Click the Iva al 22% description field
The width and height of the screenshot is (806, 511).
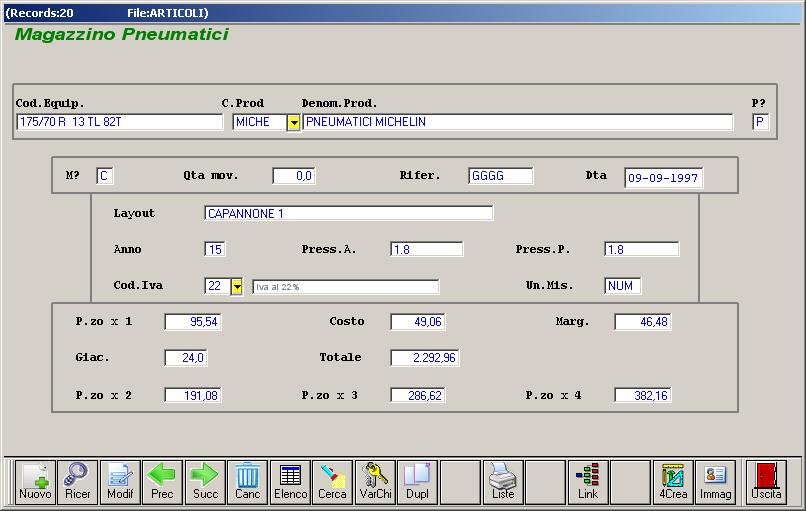click(x=345, y=287)
